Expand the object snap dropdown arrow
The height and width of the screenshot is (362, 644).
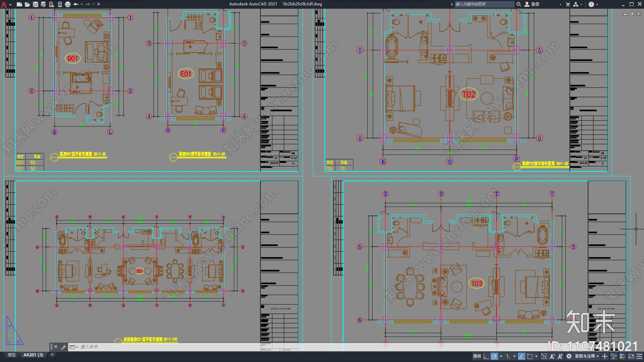536,356
